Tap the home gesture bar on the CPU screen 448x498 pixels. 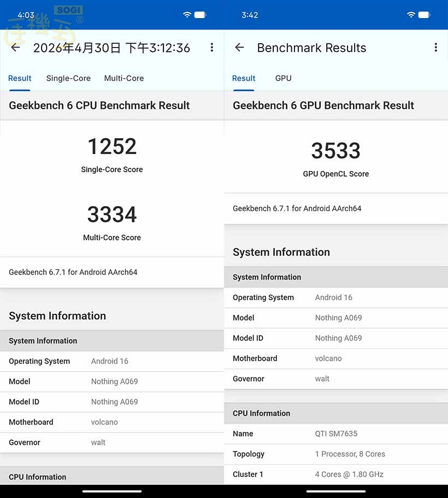pyautogui.click(x=112, y=491)
